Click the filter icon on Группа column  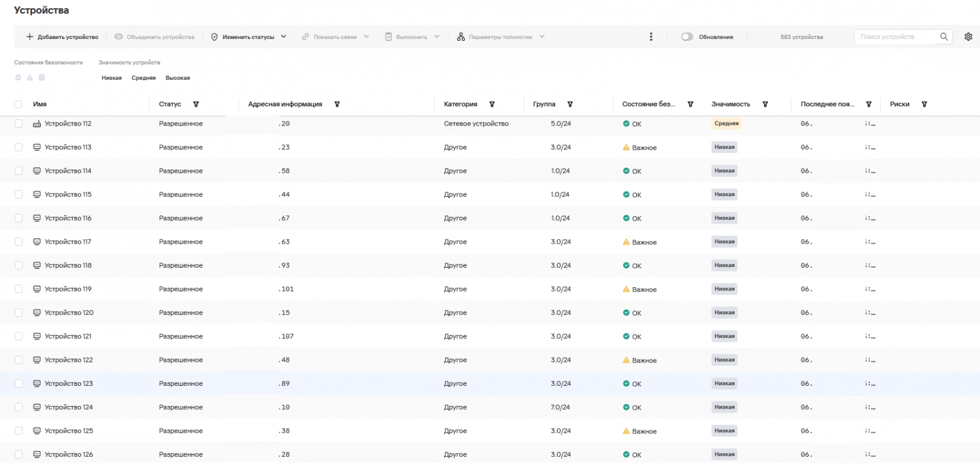pos(570,104)
